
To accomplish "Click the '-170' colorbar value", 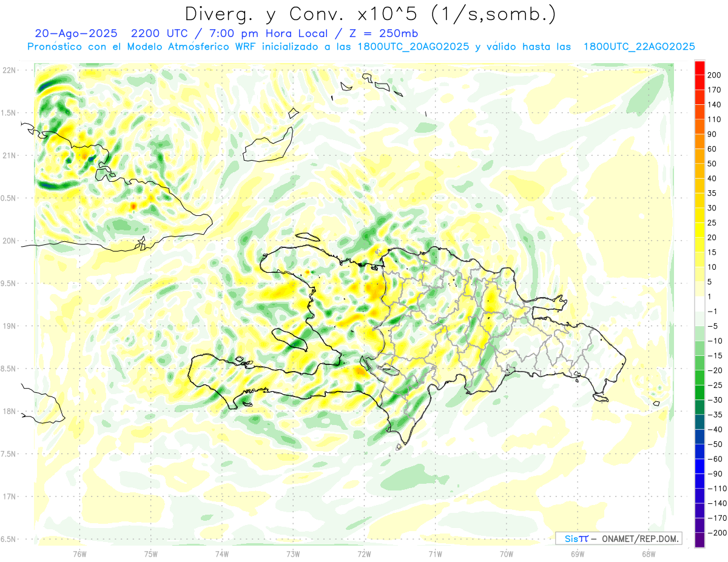I will pyautogui.click(x=716, y=518).
